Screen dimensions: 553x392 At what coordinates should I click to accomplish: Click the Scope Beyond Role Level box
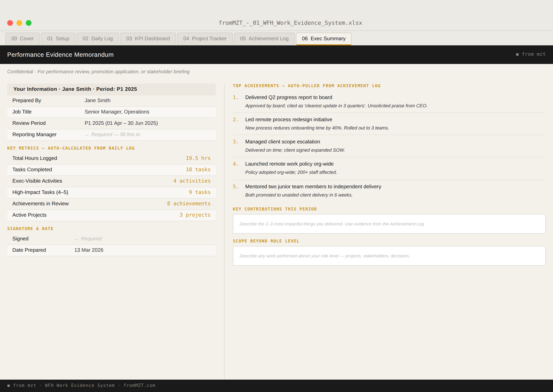tap(389, 256)
